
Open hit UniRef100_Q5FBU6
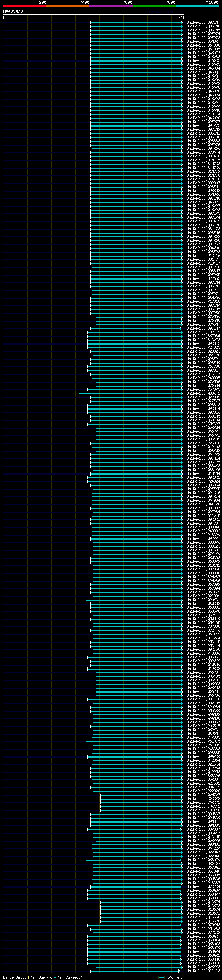(203, 45)
